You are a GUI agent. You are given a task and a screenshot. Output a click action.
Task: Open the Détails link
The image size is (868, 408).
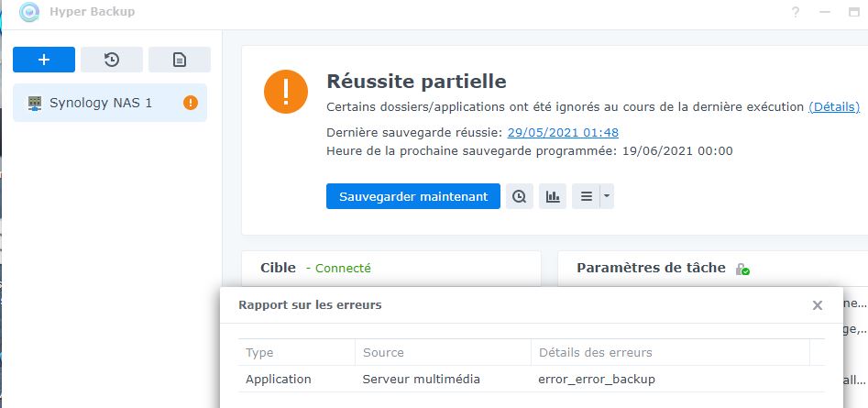[834, 106]
